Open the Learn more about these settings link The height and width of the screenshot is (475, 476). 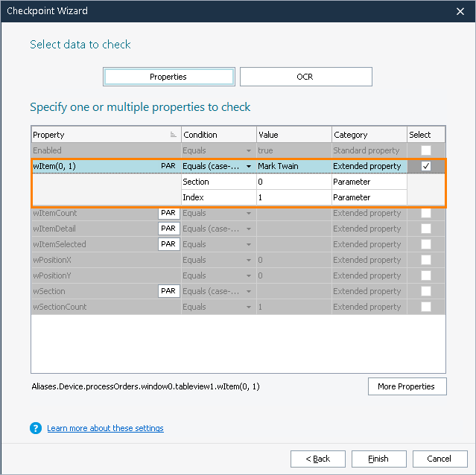click(105, 428)
